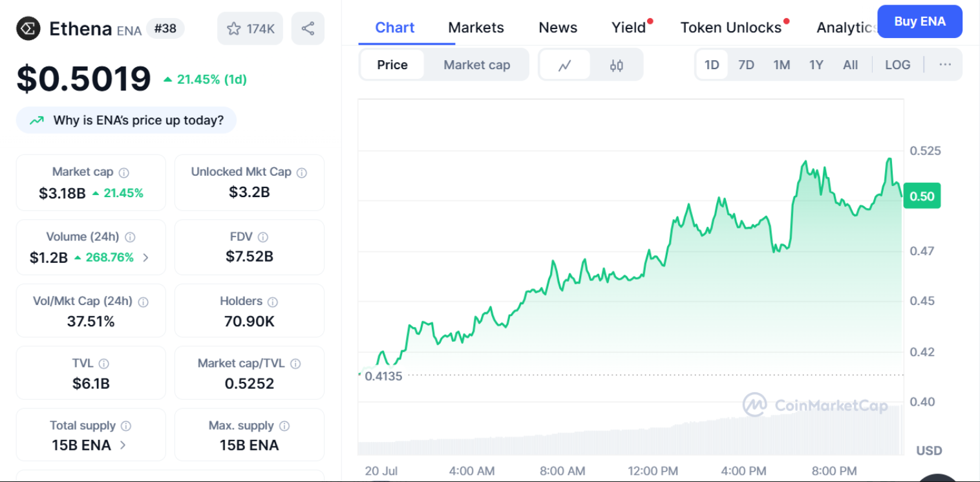Select the 7D time range
The image size is (980, 482).
746,65
